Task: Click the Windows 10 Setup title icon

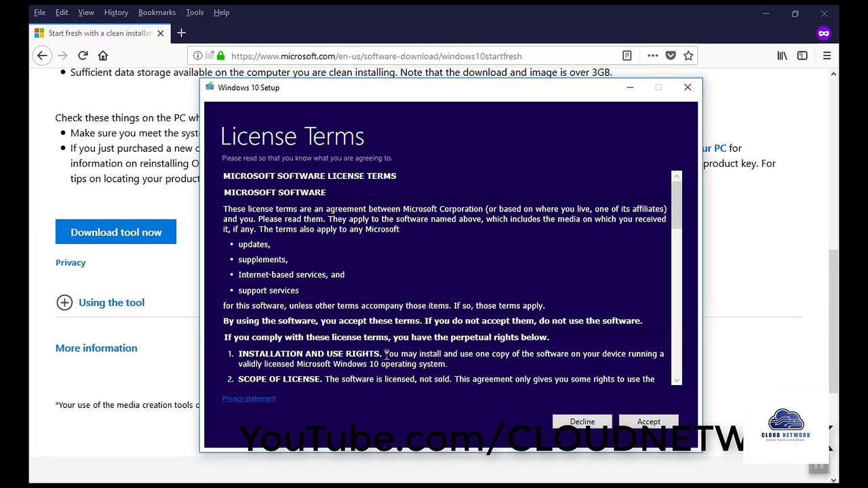Action: point(210,87)
